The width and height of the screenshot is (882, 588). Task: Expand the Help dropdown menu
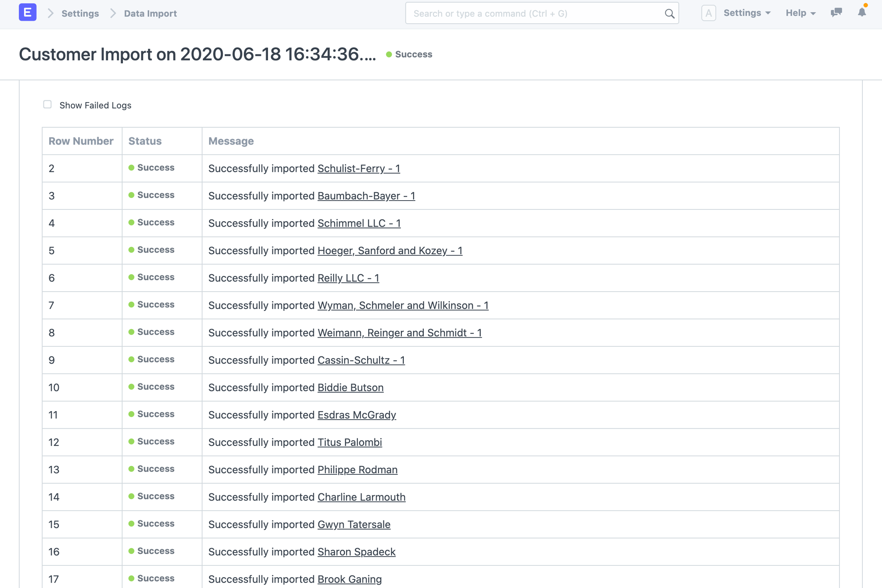coord(800,13)
